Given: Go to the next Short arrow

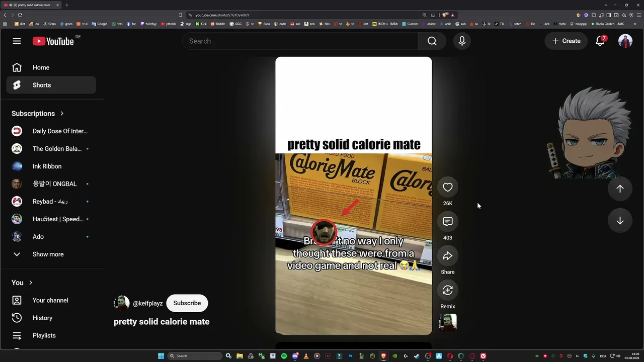Looking at the screenshot, I should click(620, 221).
